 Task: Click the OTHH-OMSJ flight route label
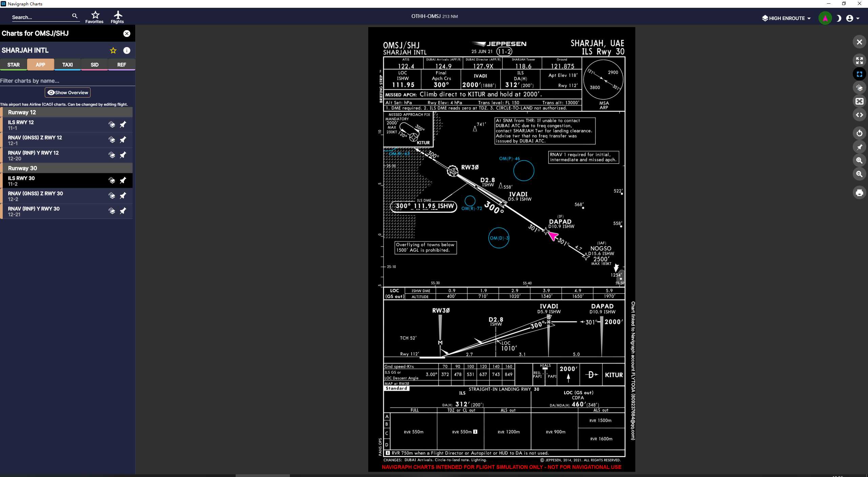(434, 16)
